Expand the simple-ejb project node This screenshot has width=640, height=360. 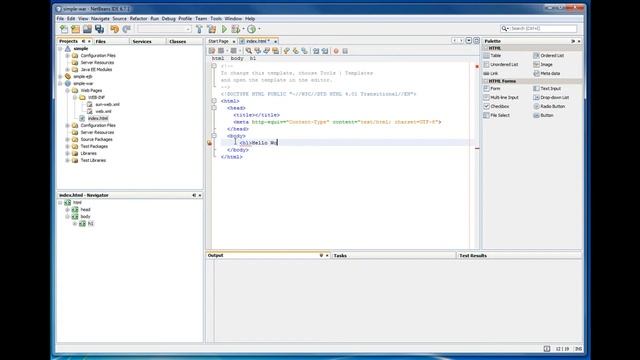(x=60, y=77)
